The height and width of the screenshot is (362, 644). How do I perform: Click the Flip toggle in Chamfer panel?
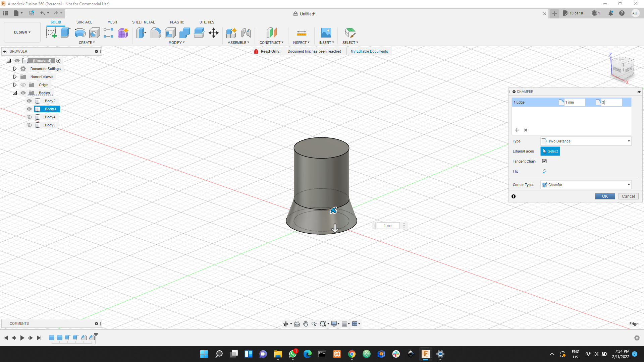coord(544,171)
